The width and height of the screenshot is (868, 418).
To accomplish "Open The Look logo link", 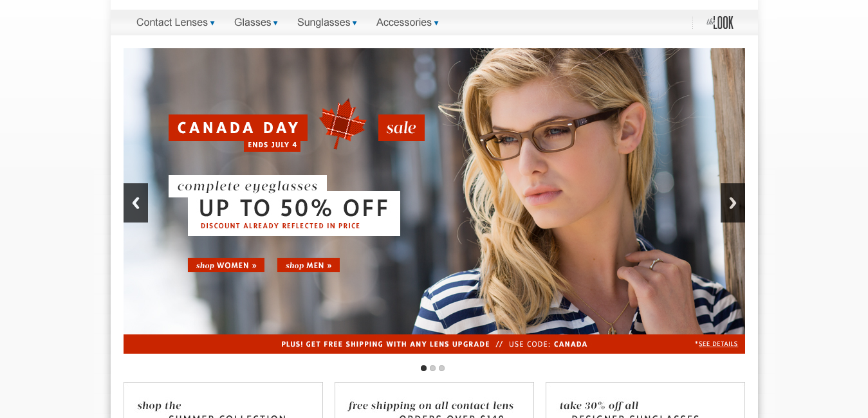I will (x=720, y=23).
